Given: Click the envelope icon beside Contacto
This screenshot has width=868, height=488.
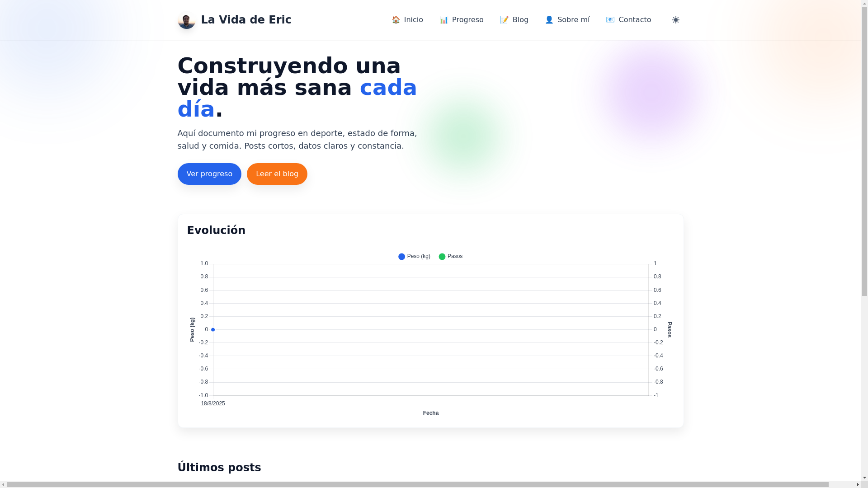Looking at the screenshot, I should click(610, 20).
